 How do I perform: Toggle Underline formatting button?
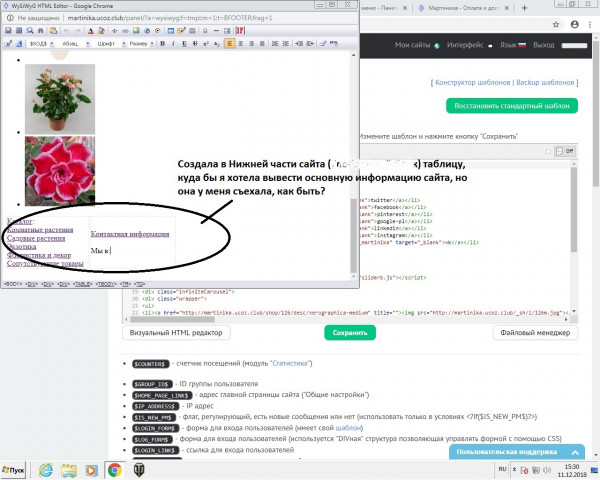coord(184,44)
